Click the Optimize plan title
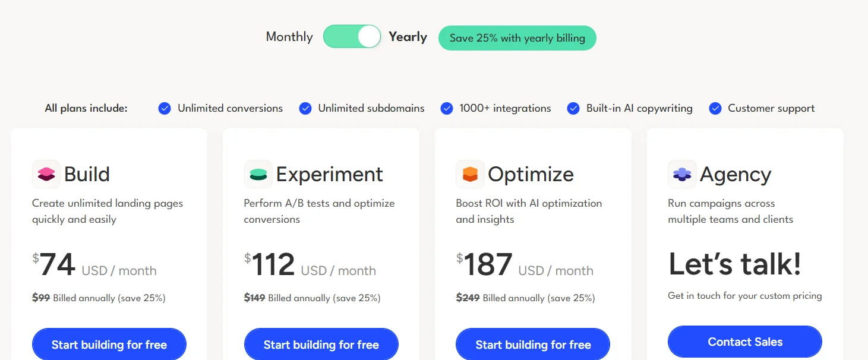This screenshot has height=360, width=868. [531, 174]
